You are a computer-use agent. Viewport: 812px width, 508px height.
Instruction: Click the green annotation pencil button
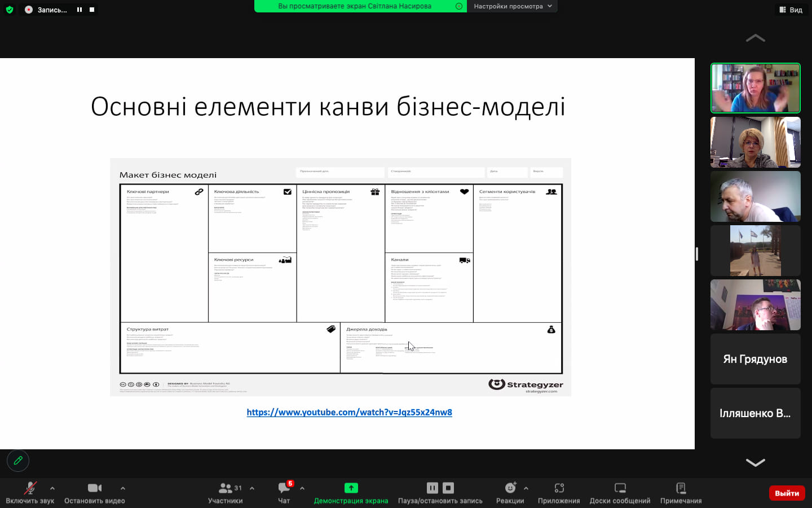tap(18, 461)
